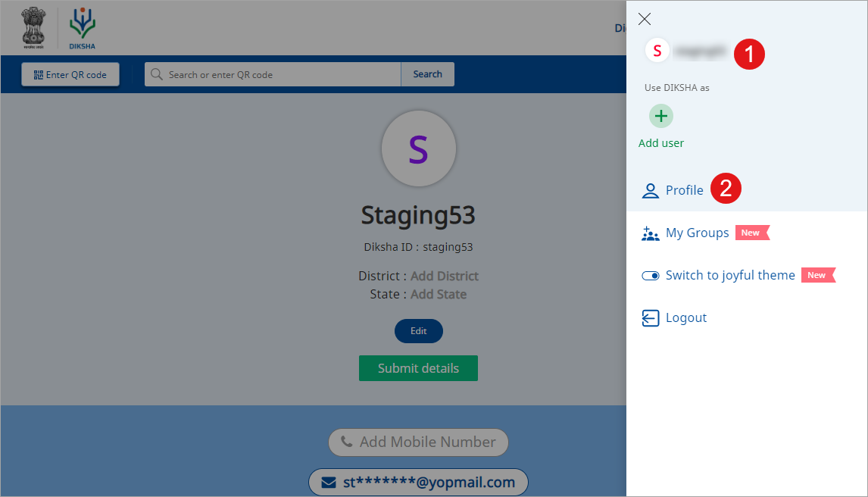Toggle the joyful theme switch icon

650,276
